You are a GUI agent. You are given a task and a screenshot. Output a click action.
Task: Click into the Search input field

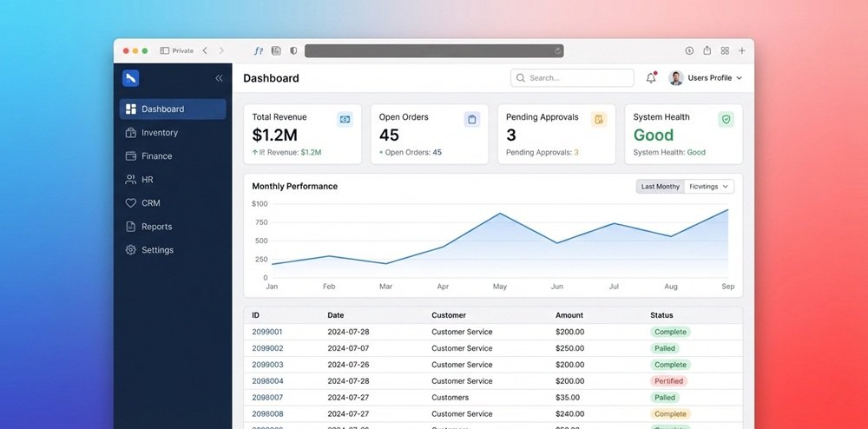(x=573, y=78)
